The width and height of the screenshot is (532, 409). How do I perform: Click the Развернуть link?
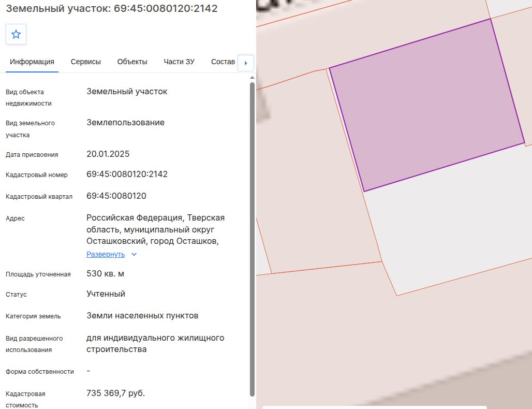[106, 254]
